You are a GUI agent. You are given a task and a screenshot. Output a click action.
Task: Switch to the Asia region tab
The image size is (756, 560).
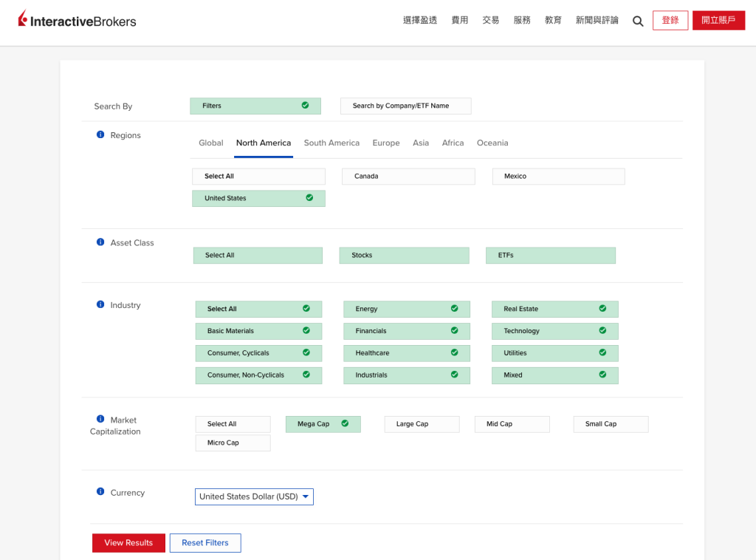pyautogui.click(x=421, y=143)
